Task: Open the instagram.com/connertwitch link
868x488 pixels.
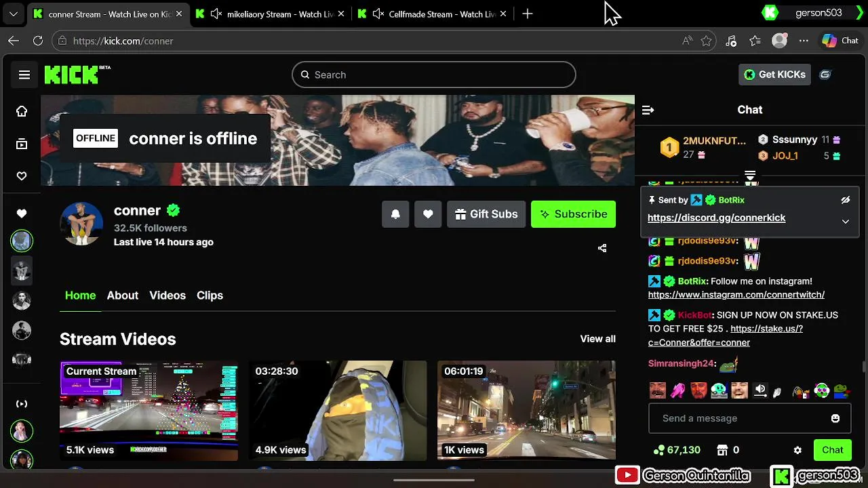Action: 736,295
